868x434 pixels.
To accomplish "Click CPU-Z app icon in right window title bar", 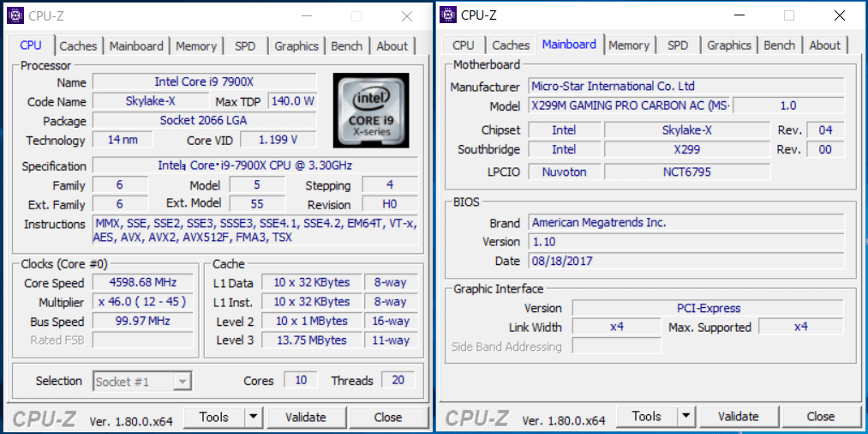I will (448, 15).
